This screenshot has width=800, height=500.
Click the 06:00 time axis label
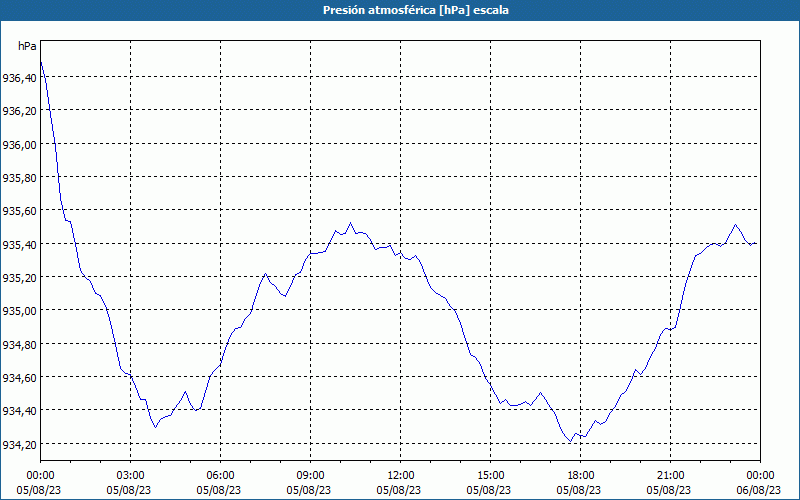tap(220, 476)
